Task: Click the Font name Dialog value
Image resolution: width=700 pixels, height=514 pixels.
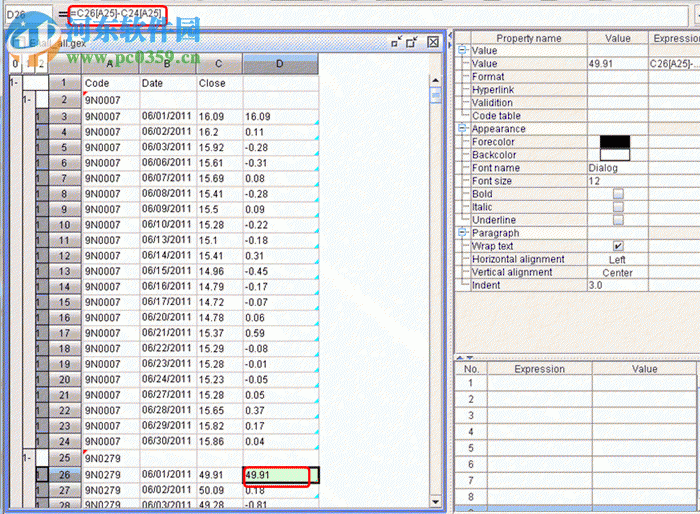Action: tap(603, 168)
